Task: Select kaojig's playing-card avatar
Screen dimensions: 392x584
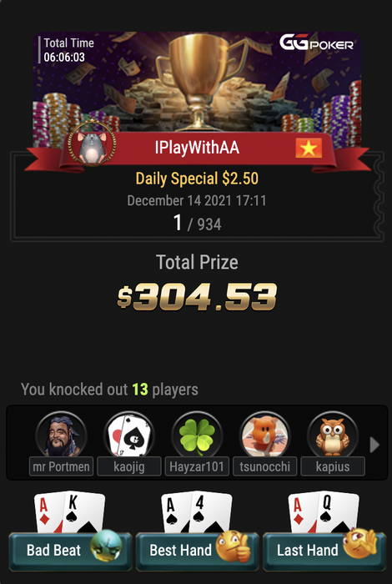Action: tap(128, 435)
